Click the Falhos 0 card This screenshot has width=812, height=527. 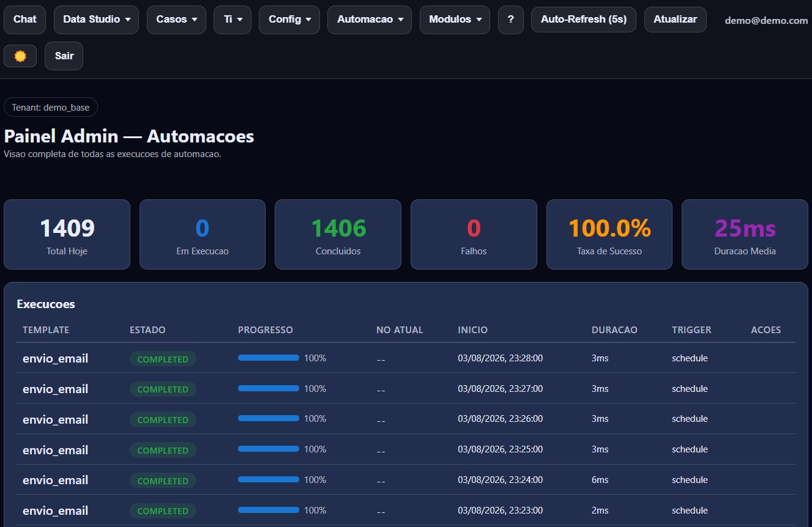tap(474, 234)
